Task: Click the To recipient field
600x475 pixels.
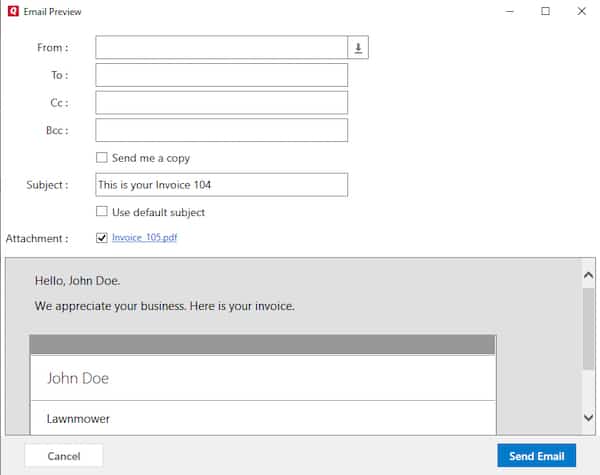Action: [x=221, y=75]
